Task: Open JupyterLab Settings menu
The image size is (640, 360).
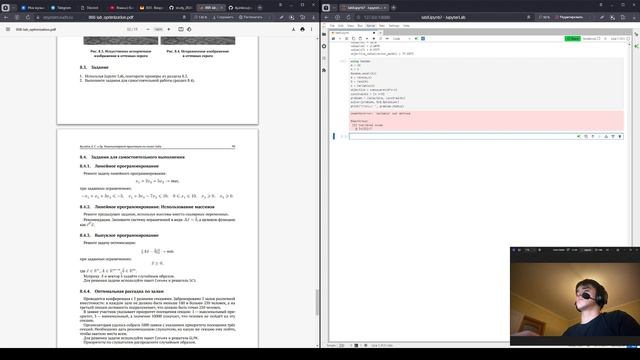Action: point(394,26)
